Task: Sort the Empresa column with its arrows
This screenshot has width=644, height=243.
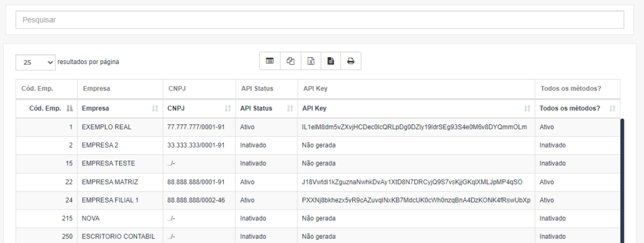Action: coord(155,109)
